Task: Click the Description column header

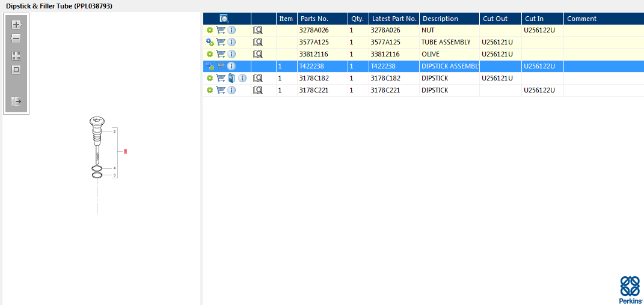Action: [x=449, y=19]
